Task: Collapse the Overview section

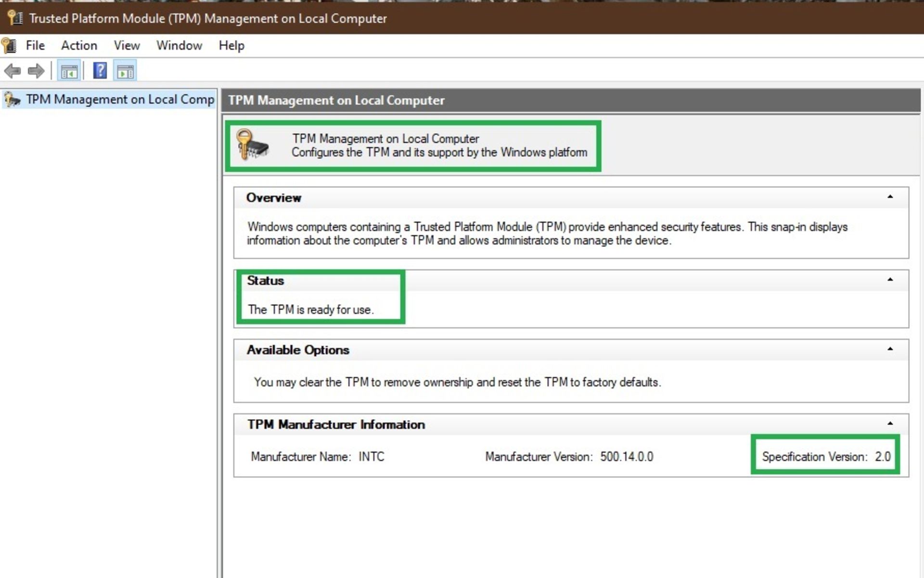Action: (890, 197)
